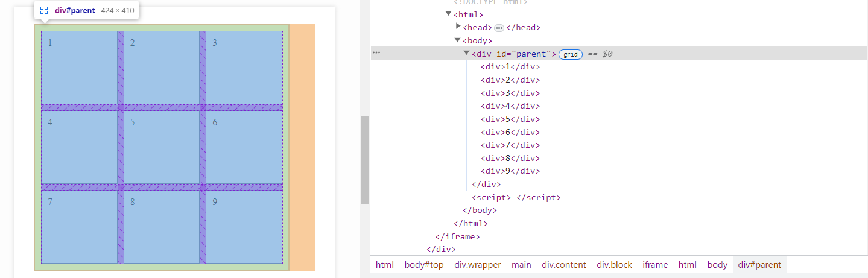Click the three-dot actions icon on selected row
The height and width of the screenshot is (278, 868).
[376, 53]
